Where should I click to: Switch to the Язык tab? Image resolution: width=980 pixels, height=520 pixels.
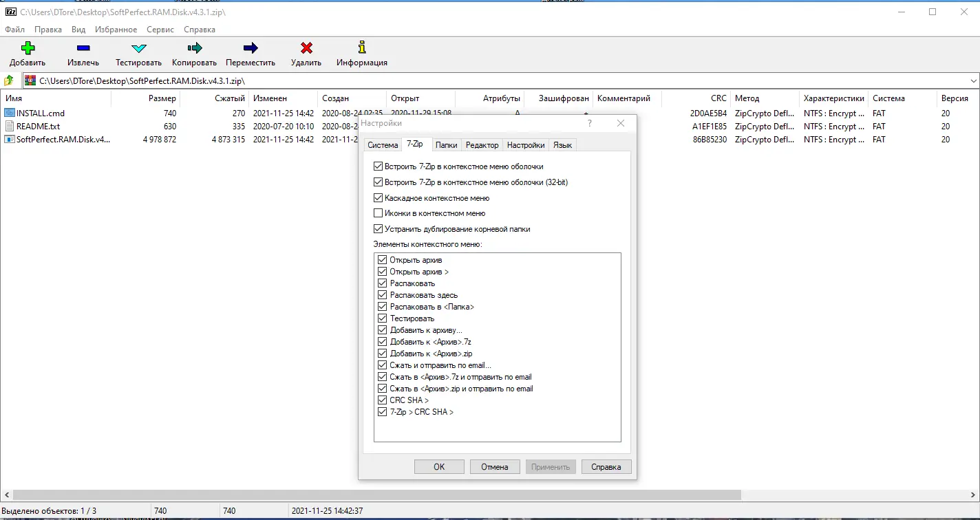click(562, 145)
